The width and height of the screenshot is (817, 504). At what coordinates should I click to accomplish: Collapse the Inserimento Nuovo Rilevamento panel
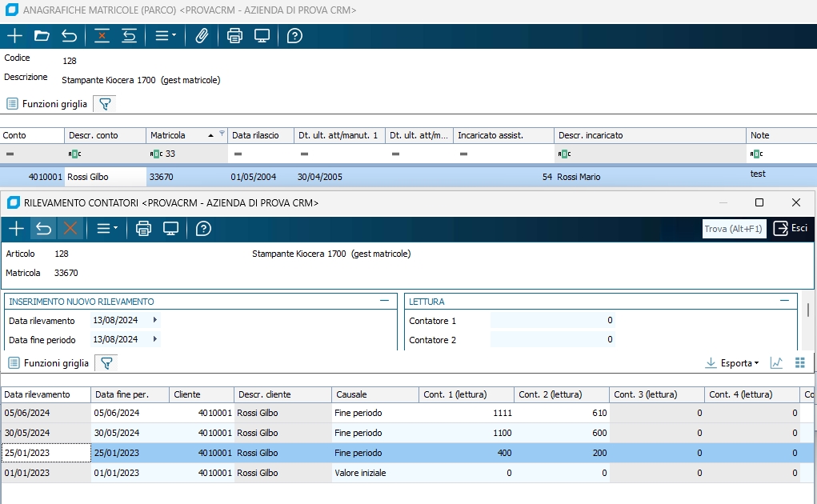point(385,301)
